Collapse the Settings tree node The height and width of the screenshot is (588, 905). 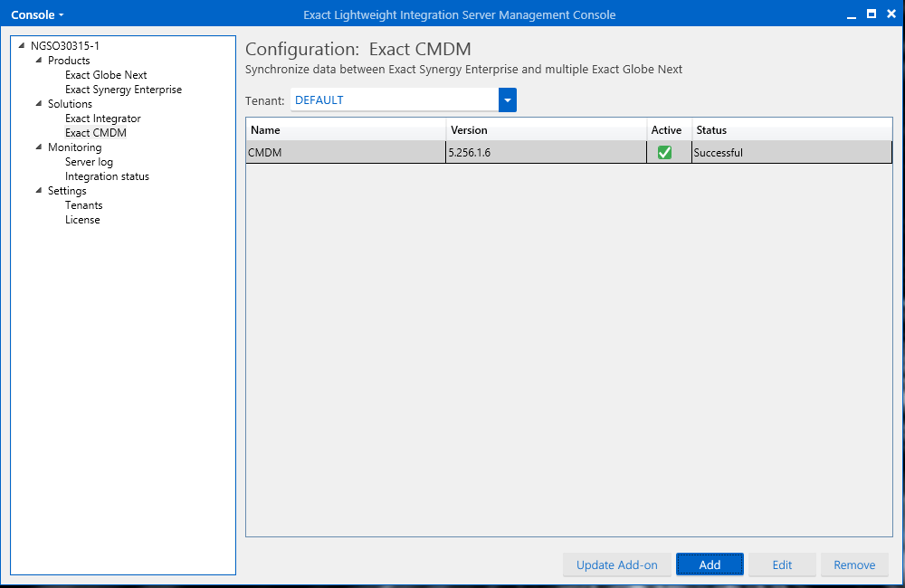(x=39, y=190)
